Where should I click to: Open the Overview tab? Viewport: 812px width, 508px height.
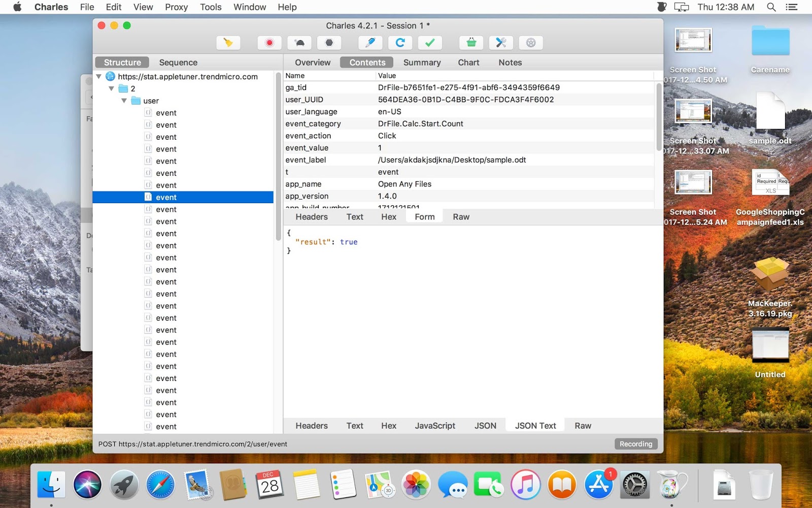tap(313, 62)
